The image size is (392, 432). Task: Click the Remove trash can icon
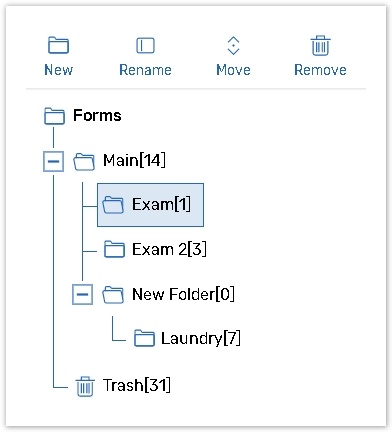click(320, 45)
